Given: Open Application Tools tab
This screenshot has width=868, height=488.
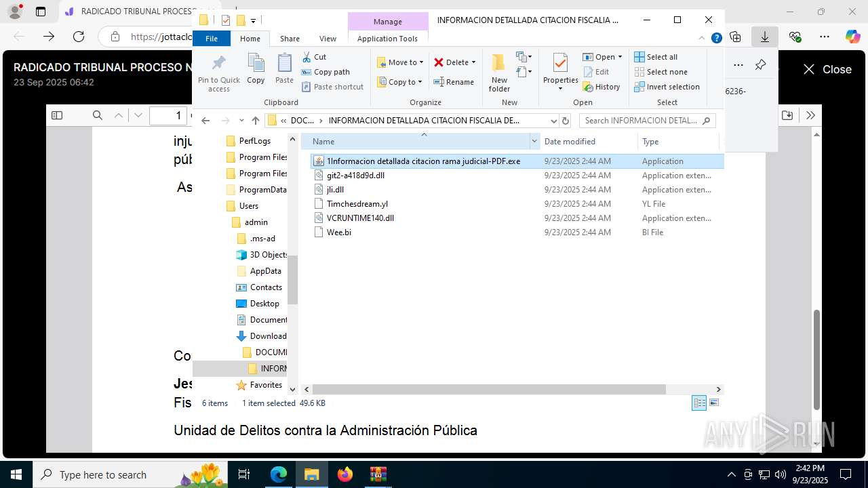Looking at the screenshot, I should click(x=387, y=39).
